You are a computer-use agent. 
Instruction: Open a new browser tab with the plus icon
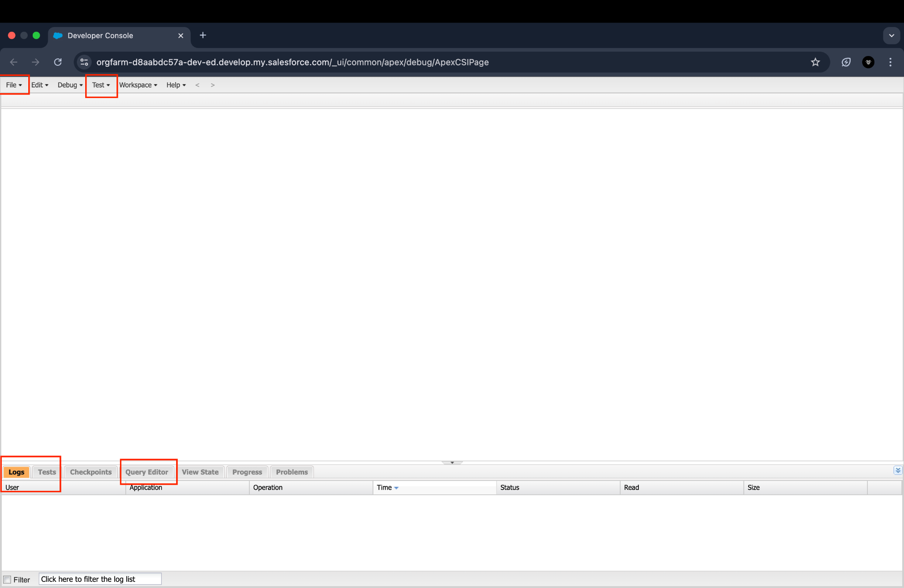pyautogui.click(x=203, y=35)
